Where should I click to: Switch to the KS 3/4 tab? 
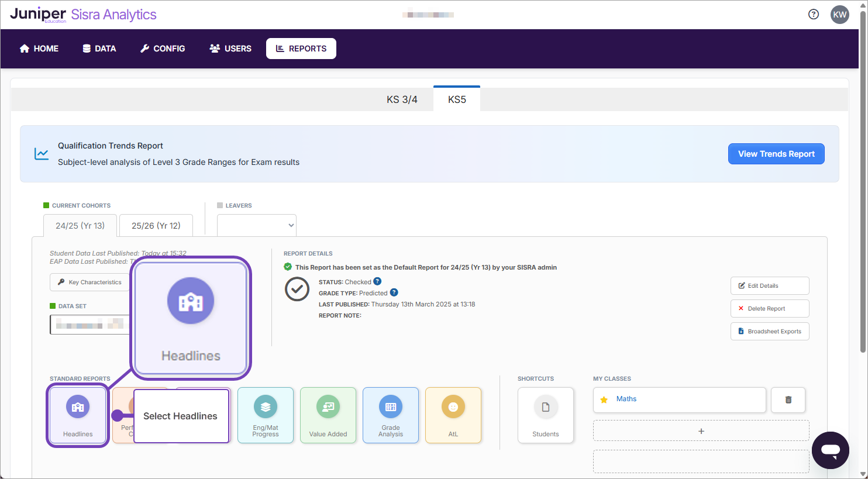point(402,99)
